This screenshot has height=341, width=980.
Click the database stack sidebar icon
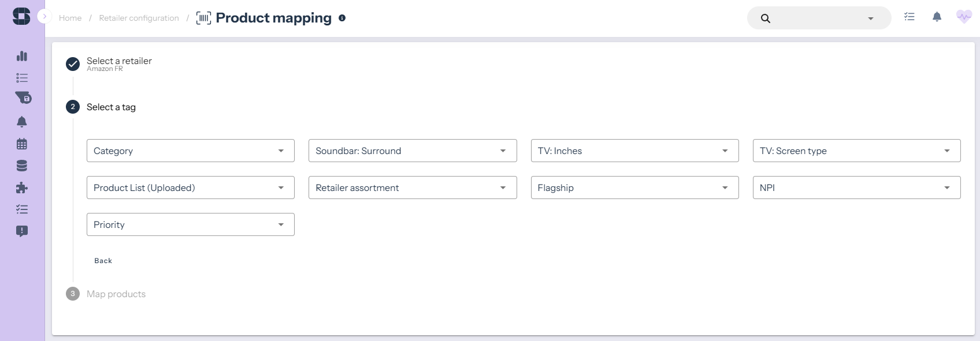pos(22,166)
